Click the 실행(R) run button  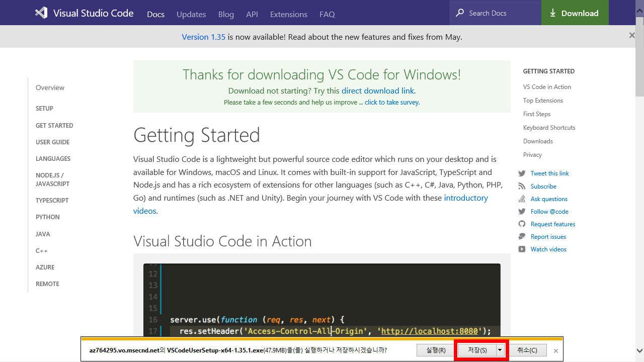pyautogui.click(x=436, y=350)
